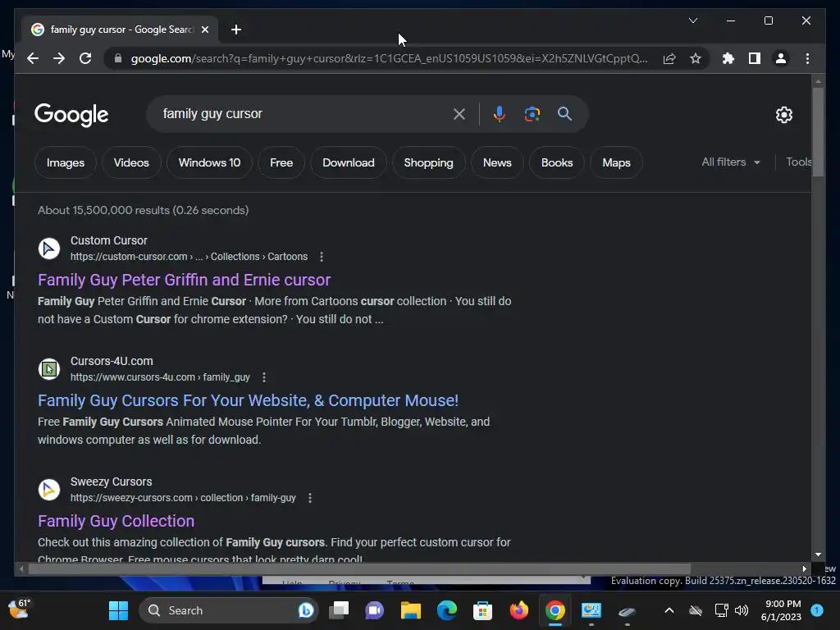Viewport: 840px width, 630px height.
Task: Open Chrome tab search chevron
Action: tap(692, 21)
